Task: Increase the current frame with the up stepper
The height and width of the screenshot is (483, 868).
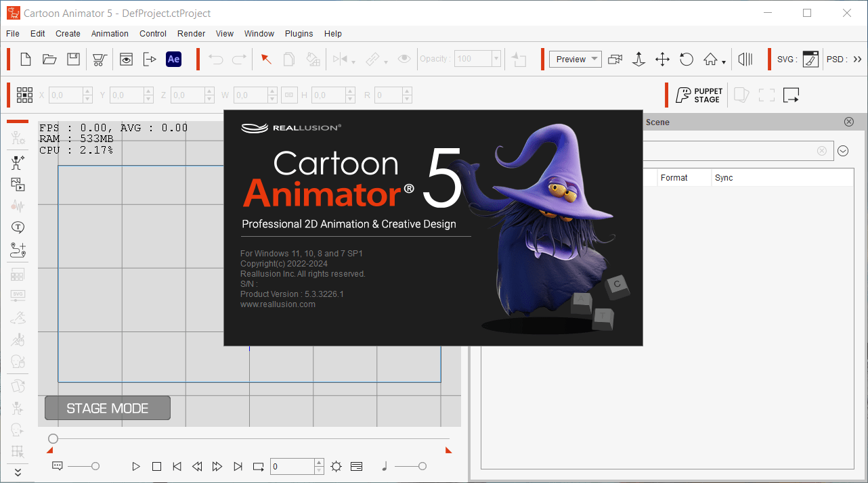Action: click(x=319, y=463)
